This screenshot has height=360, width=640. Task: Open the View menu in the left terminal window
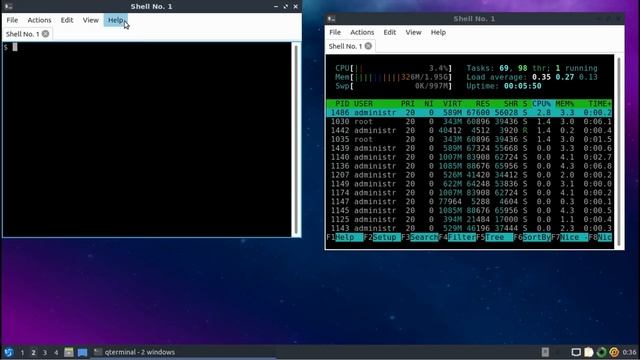click(91, 20)
